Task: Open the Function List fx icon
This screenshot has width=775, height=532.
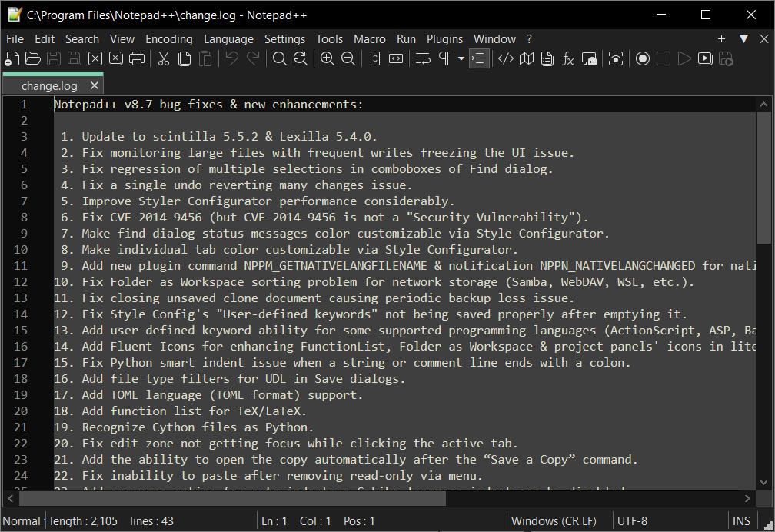Action: [x=568, y=58]
